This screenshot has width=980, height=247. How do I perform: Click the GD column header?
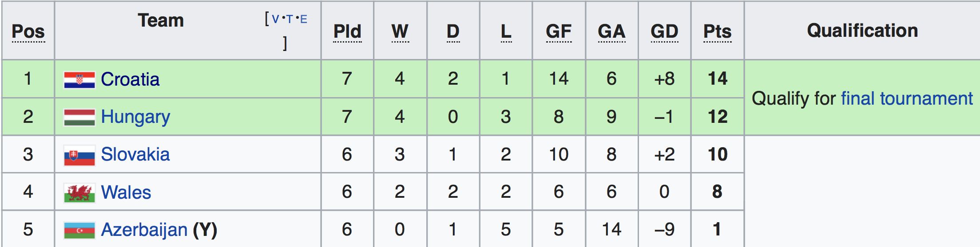tap(664, 31)
